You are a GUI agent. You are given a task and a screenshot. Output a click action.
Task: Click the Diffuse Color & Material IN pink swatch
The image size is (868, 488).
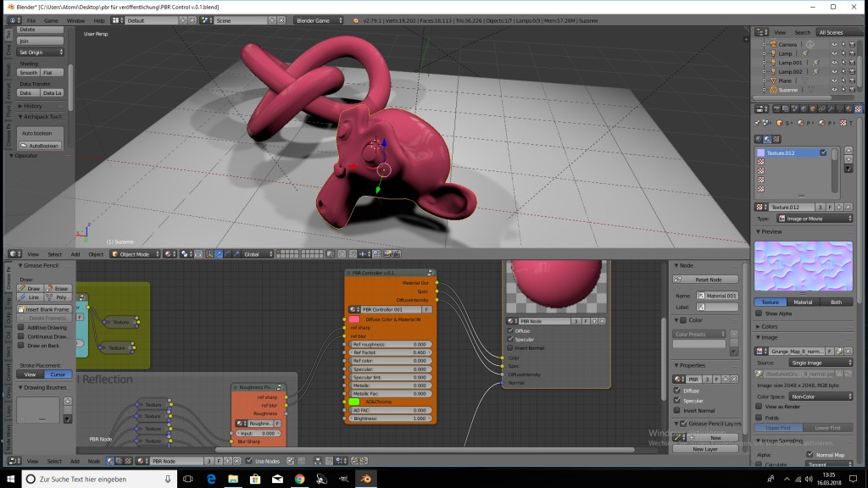click(x=354, y=319)
